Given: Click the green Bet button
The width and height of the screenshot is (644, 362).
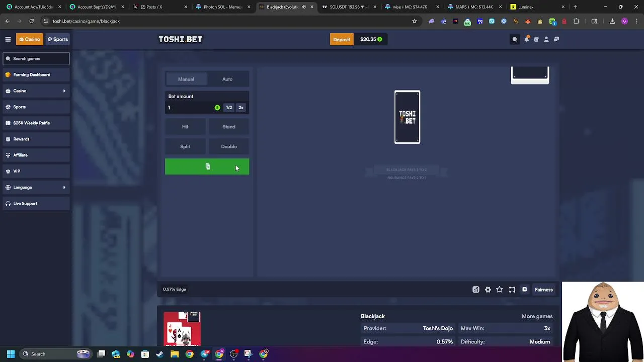Looking at the screenshot, I should click(207, 167).
